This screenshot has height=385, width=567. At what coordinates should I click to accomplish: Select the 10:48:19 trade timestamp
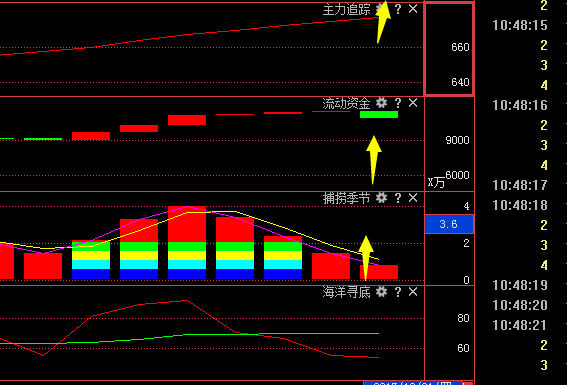(x=520, y=286)
